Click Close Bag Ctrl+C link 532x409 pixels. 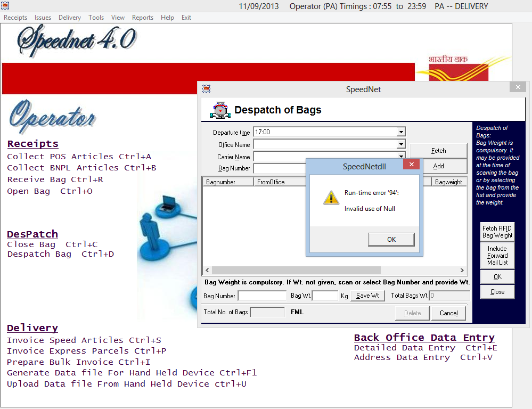[x=52, y=244]
